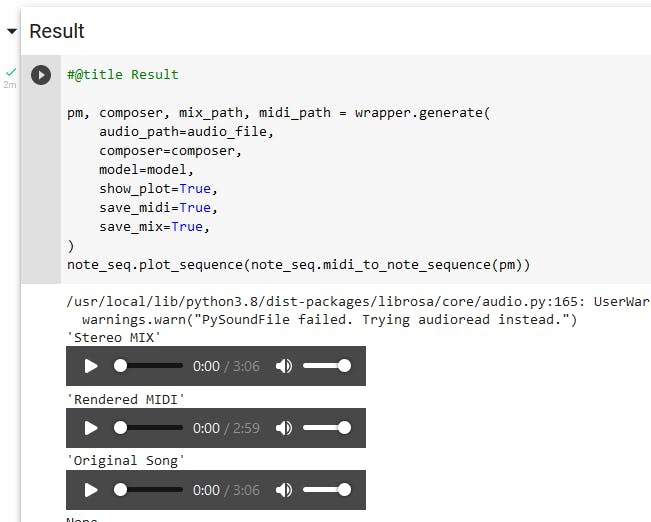Click the 2m execution time label

point(10,85)
